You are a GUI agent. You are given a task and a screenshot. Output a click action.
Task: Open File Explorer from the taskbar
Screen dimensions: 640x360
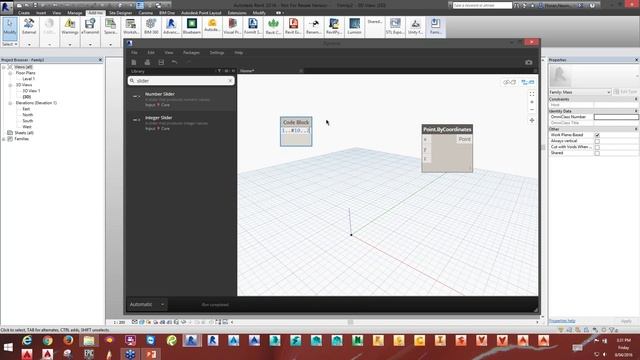point(89,340)
